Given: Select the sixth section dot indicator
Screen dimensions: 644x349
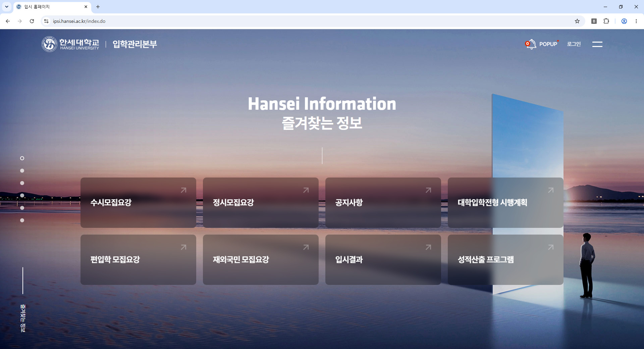Looking at the screenshot, I should pyautogui.click(x=22, y=220).
